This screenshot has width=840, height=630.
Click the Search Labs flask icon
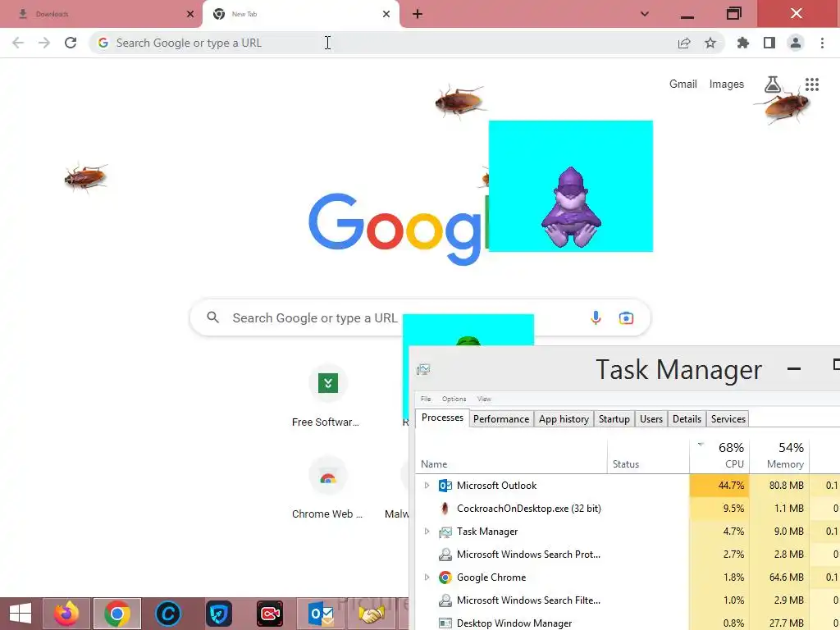pyautogui.click(x=773, y=84)
